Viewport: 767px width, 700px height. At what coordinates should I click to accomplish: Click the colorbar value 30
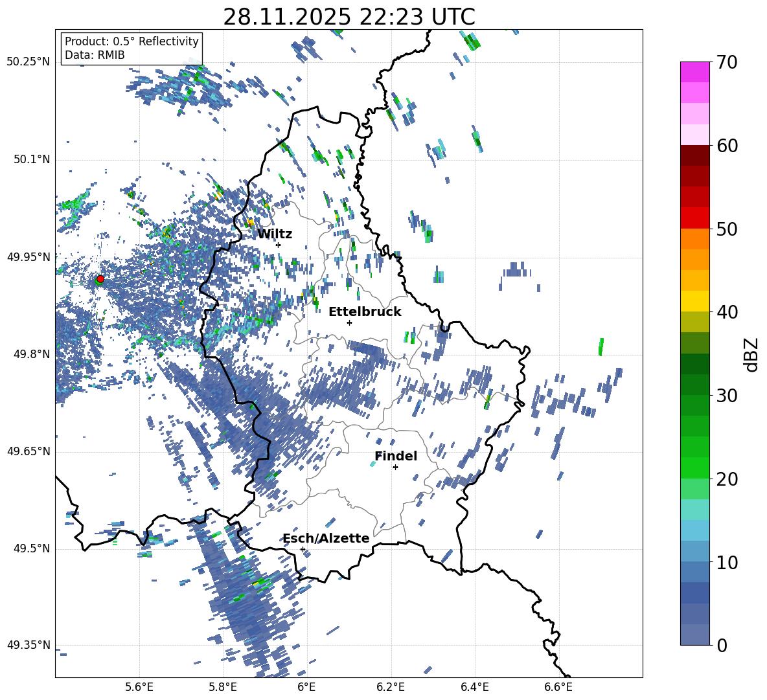pyautogui.click(x=727, y=395)
